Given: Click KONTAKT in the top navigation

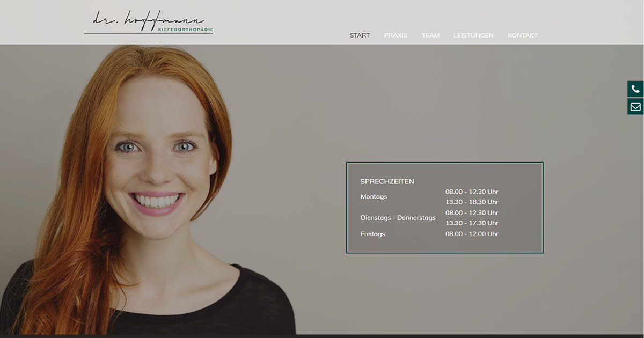Looking at the screenshot, I should [522, 35].
